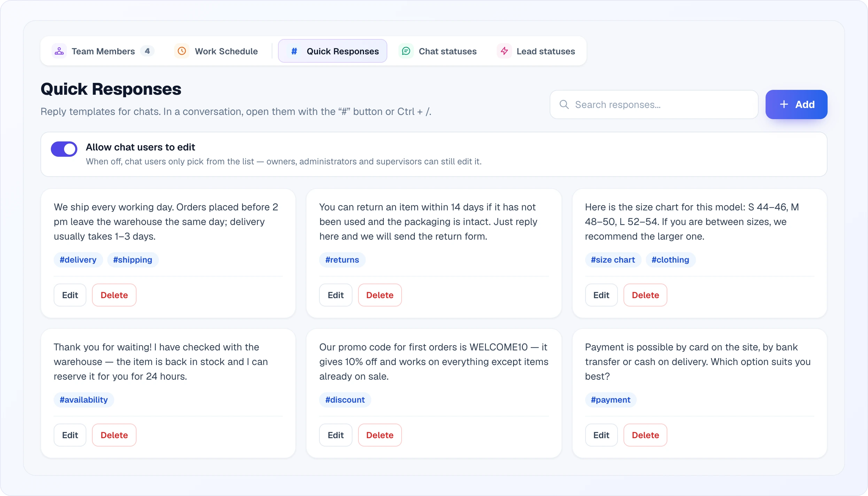The image size is (868, 496).
Task: Edit the shipping working day response
Action: click(x=70, y=295)
